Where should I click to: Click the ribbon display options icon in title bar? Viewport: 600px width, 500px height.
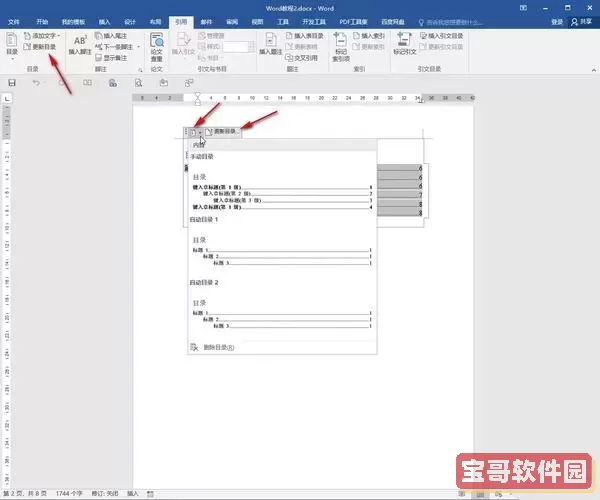coord(523,8)
